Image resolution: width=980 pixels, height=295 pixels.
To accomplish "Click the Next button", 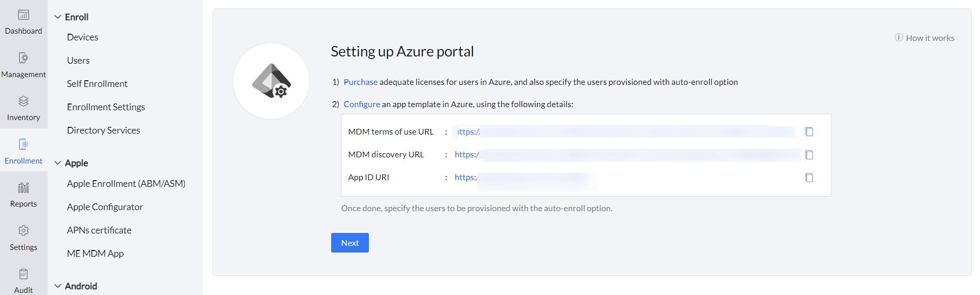I will (350, 243).
